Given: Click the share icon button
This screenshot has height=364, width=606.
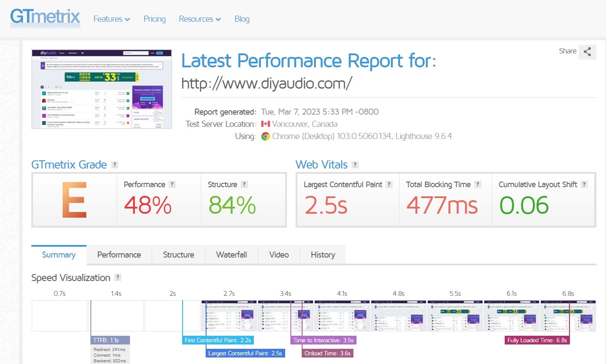Looking at the screenshot, I should pyautogui.click(x=588, y=52).
